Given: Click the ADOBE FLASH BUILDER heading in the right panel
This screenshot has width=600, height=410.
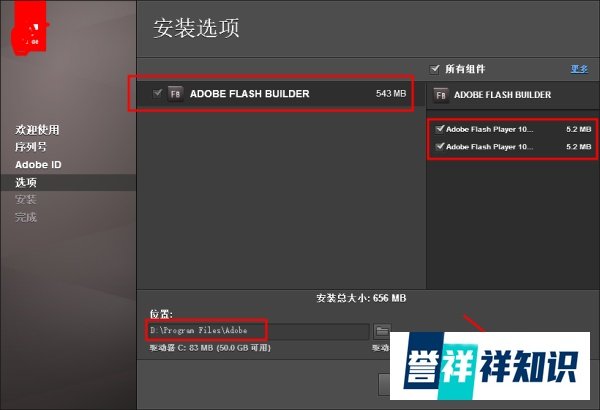Looking at the screenshot, I should (x=502, y=95).
